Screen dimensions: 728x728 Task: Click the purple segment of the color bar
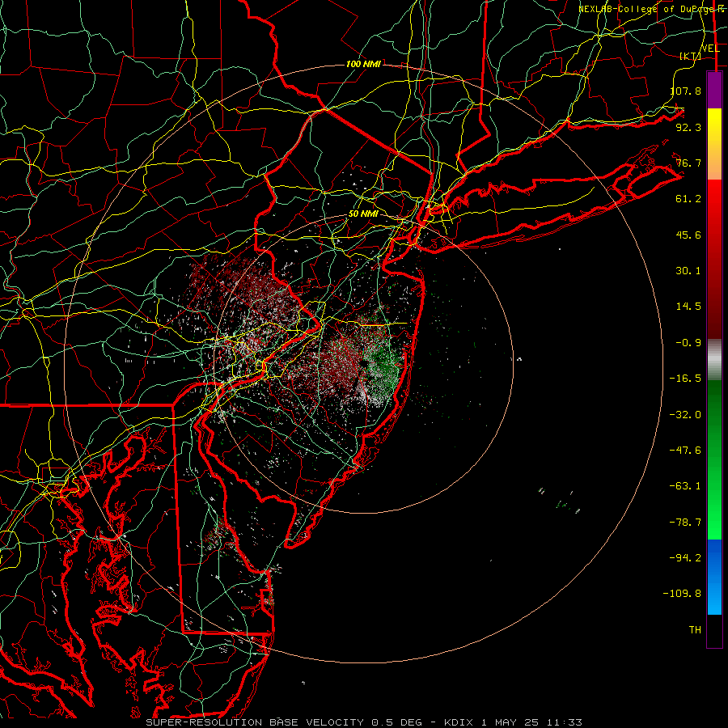point(714,90)
